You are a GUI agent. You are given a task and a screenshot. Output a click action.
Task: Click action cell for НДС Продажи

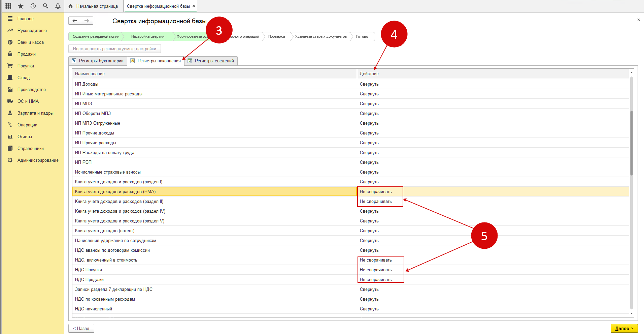click(x=493, y=280)
